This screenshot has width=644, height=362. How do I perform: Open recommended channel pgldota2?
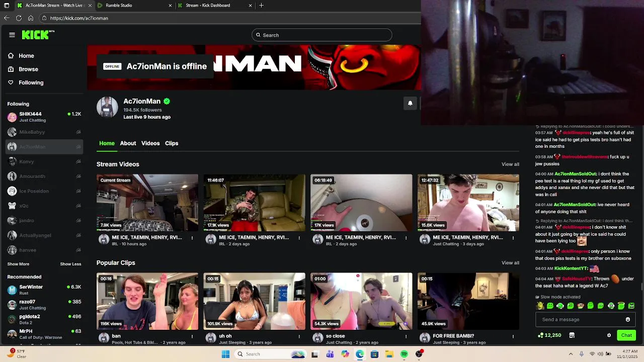coord(44,319)
